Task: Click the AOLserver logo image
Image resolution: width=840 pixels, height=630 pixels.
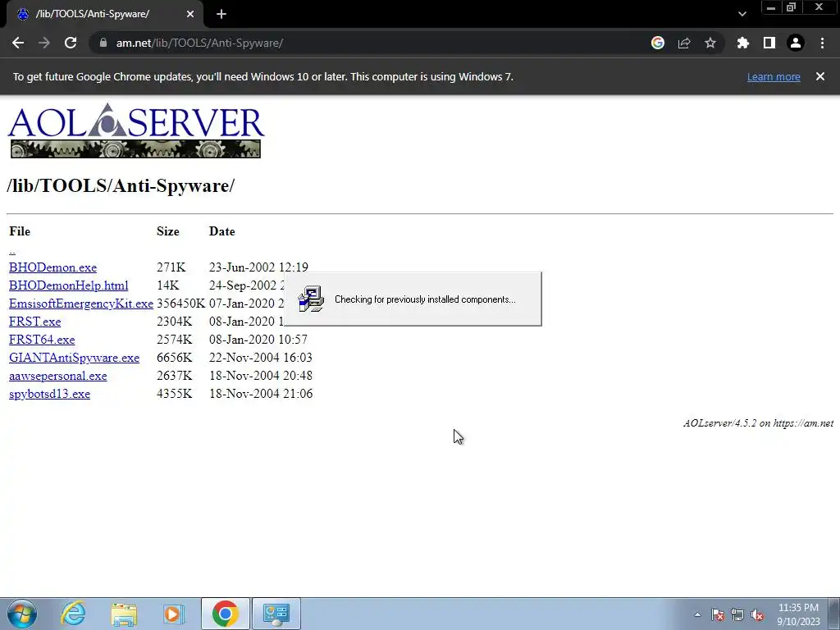Action: click(136, 130)
